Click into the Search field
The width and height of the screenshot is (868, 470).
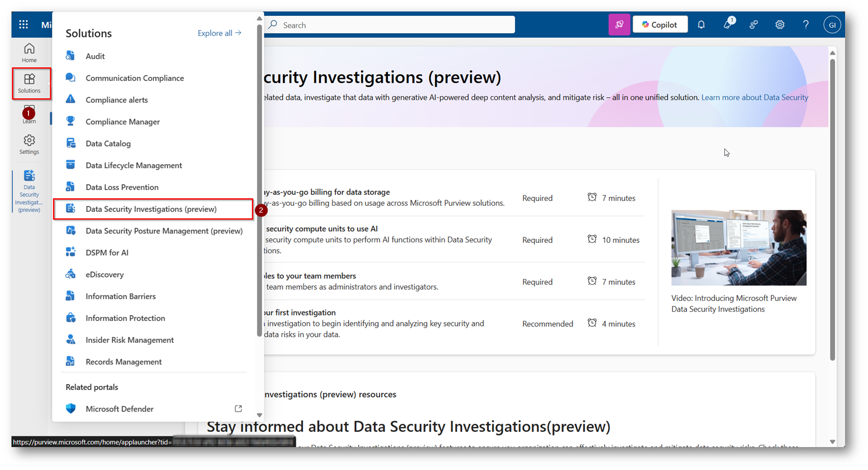[x=389, y=25]
